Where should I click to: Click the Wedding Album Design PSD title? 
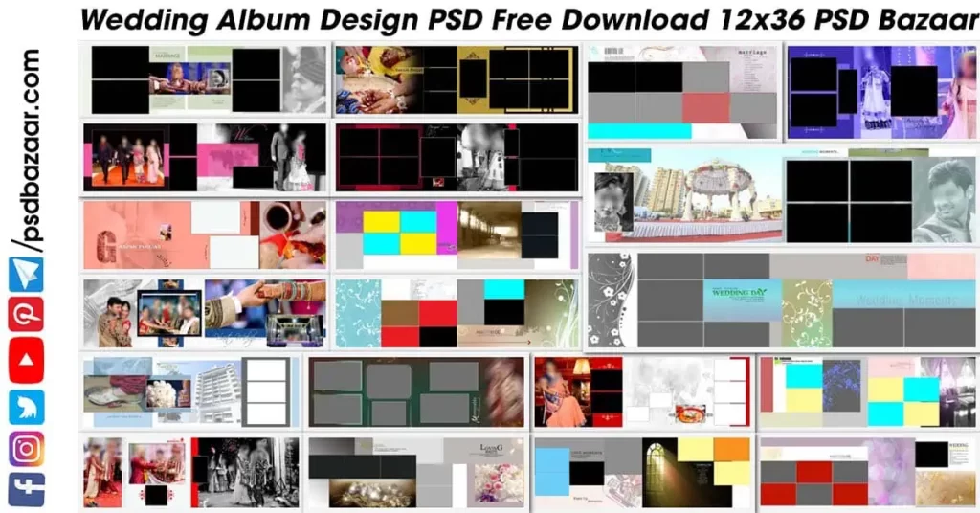point(528,20)
